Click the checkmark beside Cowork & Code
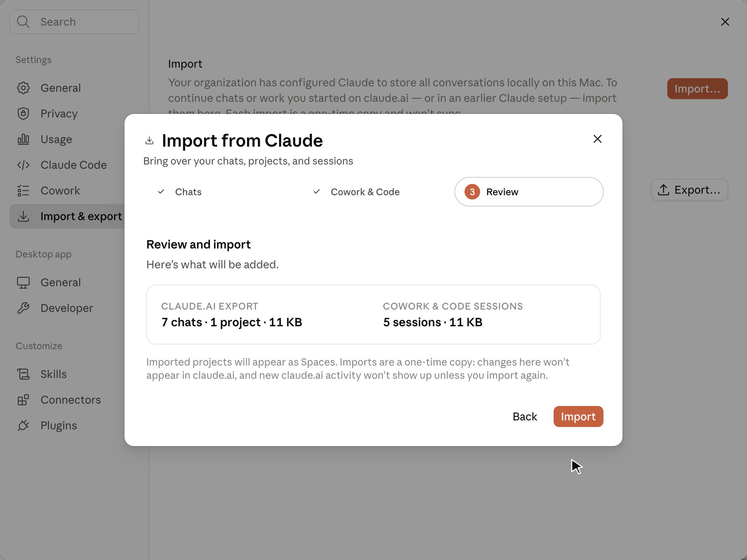The height and width of the screenshot is (560, 747). tap(317, 192)
